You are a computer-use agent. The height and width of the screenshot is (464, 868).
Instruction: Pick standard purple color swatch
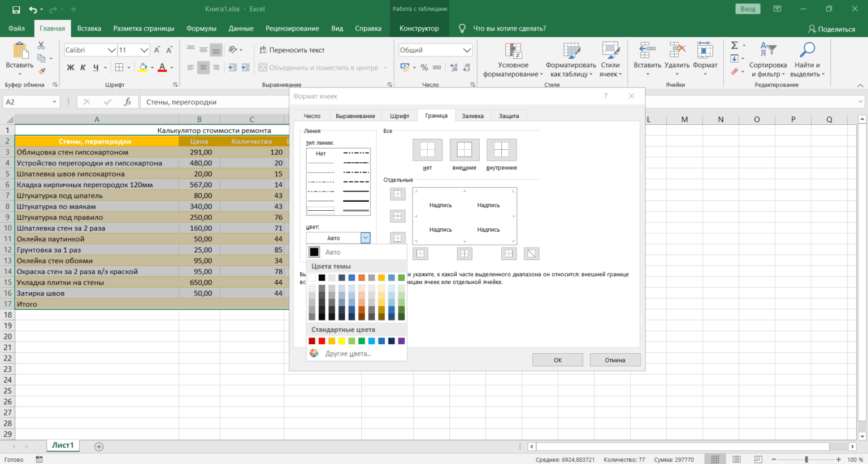(401, 341)
